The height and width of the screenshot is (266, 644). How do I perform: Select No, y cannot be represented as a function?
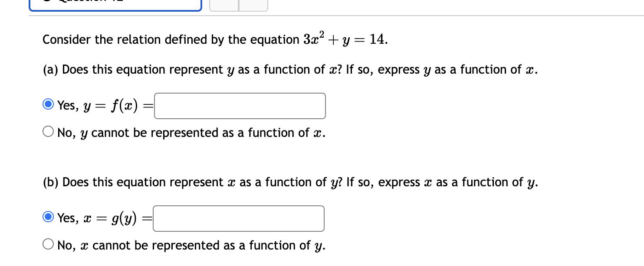[x=48, y=131]
